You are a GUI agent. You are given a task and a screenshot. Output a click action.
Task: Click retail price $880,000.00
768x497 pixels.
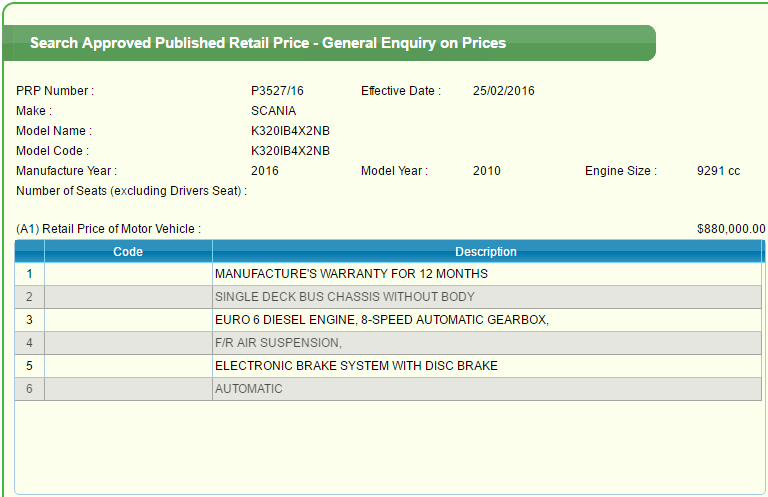tap(731, 229)
